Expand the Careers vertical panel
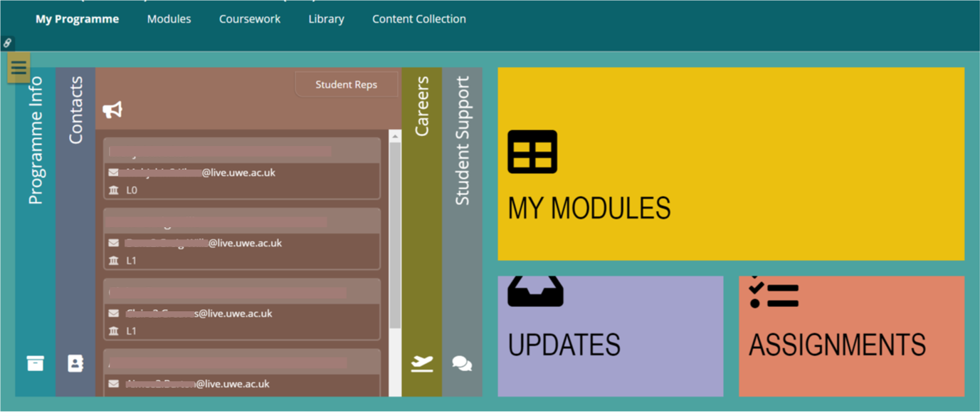The image size is (980, 416). pos(422,107)
